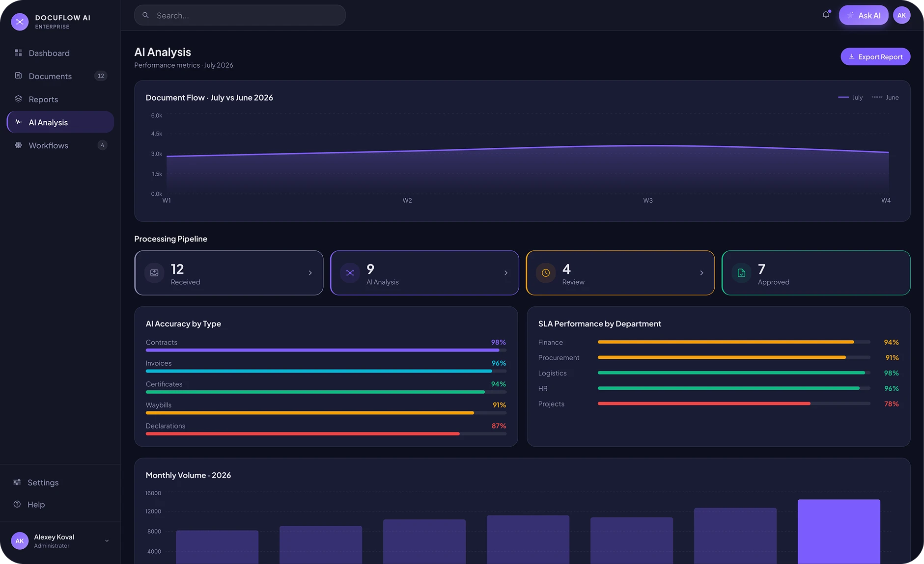Click the AK avatar in top bar
Viewport: 924px width, 564px height.
[x=901, y=15]
